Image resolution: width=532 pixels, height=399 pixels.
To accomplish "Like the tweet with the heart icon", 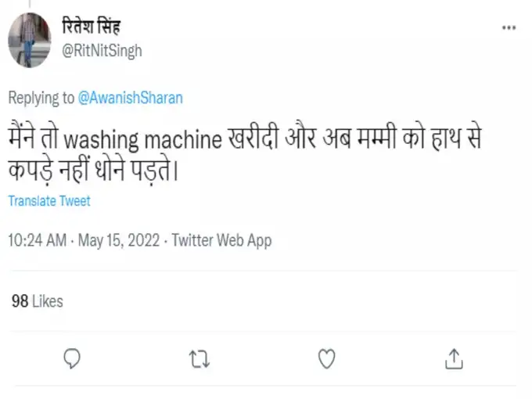I will pos(326,358).
